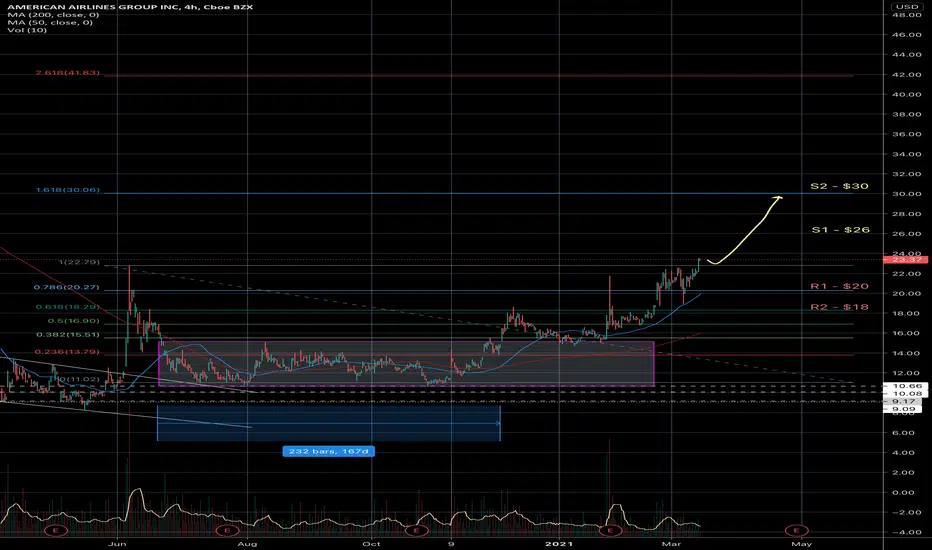This screenshot has height=550, width=932.
Task: Click the 10.66 price level label
Action: click(907, 386)
